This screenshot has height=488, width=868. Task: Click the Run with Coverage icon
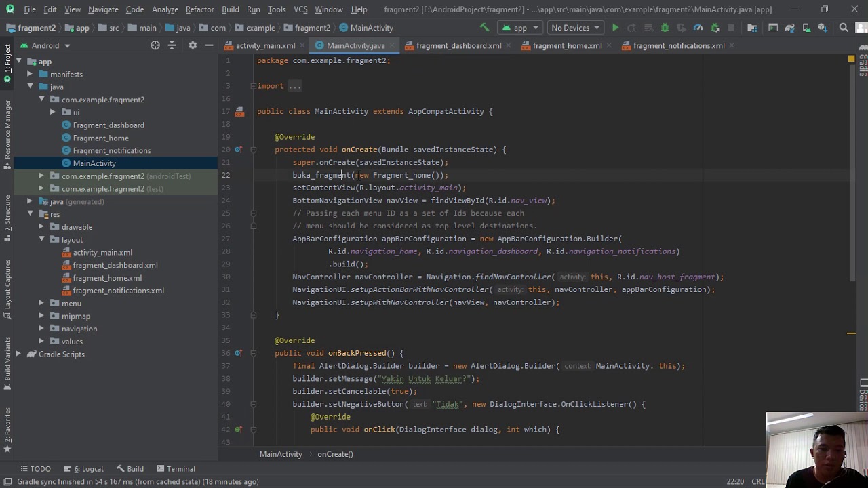pos(682,28)
